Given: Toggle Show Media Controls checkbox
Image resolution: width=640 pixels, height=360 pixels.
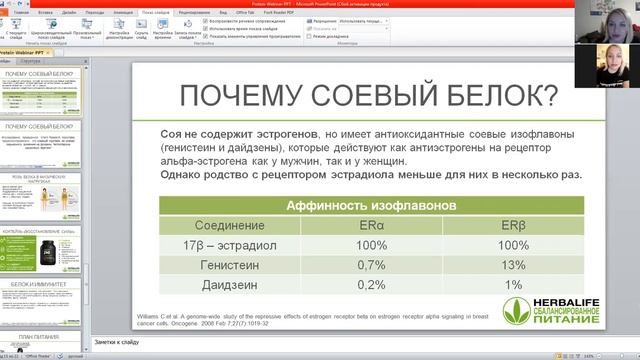Looking at the screenshot, I should (x=206, y=36).
